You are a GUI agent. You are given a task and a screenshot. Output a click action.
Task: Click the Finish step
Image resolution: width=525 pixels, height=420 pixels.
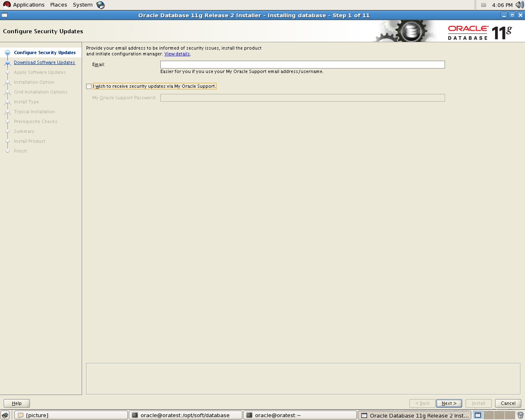click(x=21, y=151)
